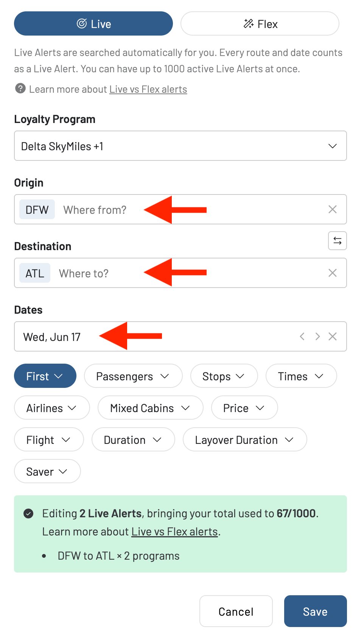
Task: Expand the Stops filter dropdown
Action: [x=224, y=376]
